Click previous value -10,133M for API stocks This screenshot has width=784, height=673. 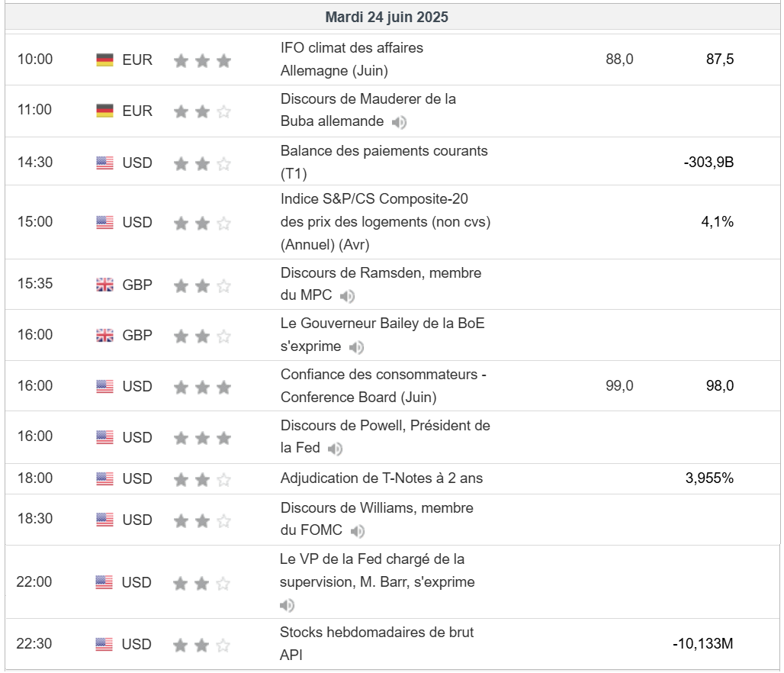tap(702, 643)
